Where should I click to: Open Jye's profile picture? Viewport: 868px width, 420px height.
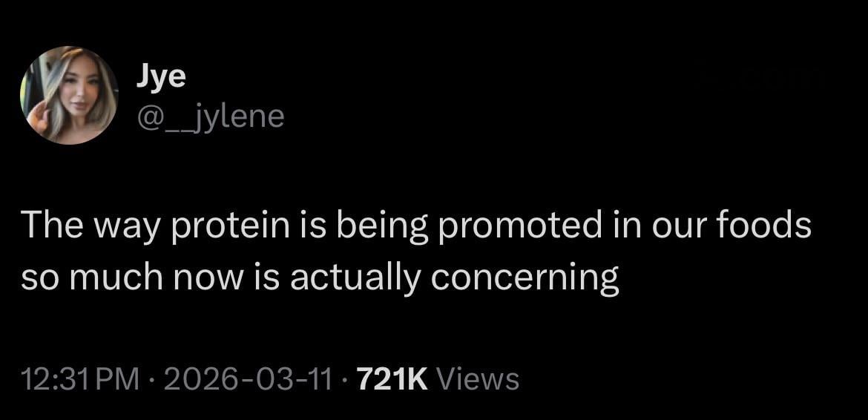click(68, 95)
